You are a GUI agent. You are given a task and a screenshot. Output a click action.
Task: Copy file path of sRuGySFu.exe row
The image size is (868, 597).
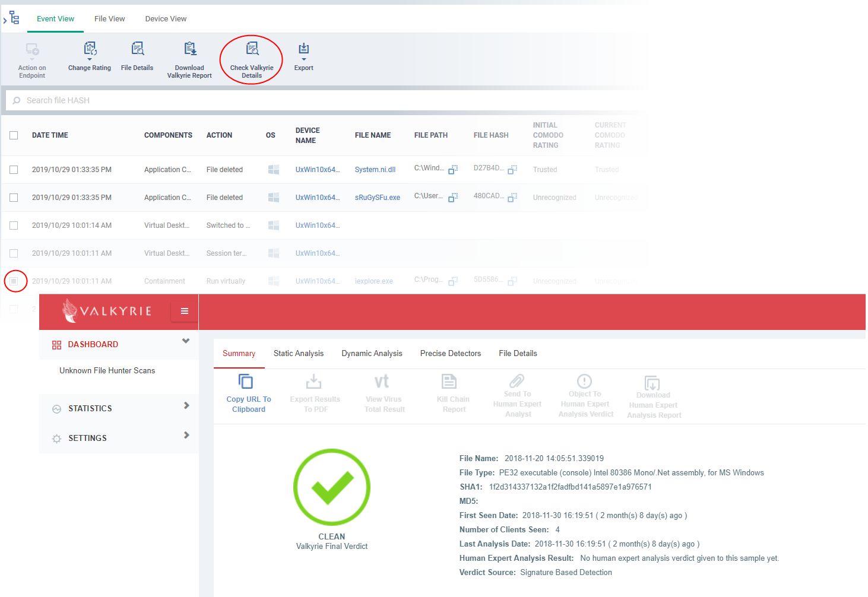click(x=453, y=198)
